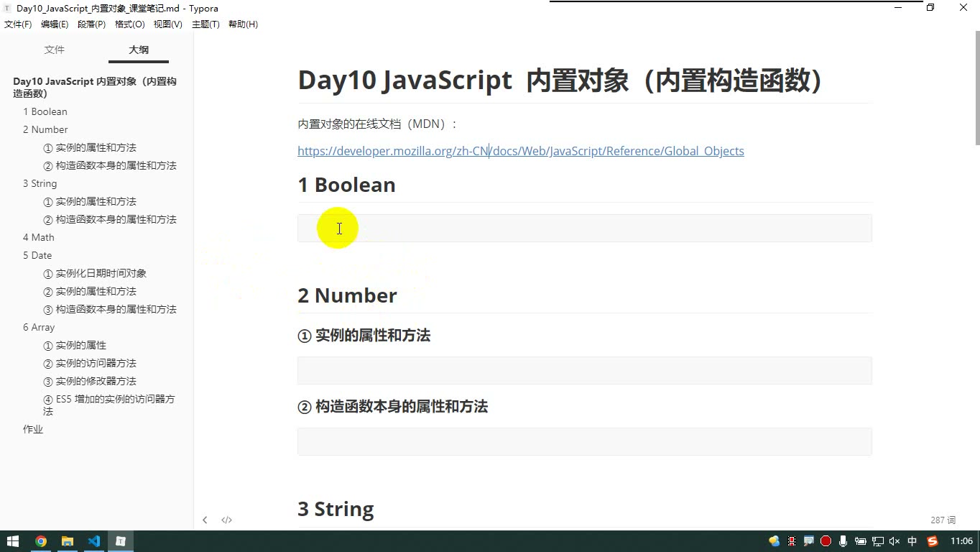Open the 帮助(H) menu
980x552 pixels.
coord(243,24)
